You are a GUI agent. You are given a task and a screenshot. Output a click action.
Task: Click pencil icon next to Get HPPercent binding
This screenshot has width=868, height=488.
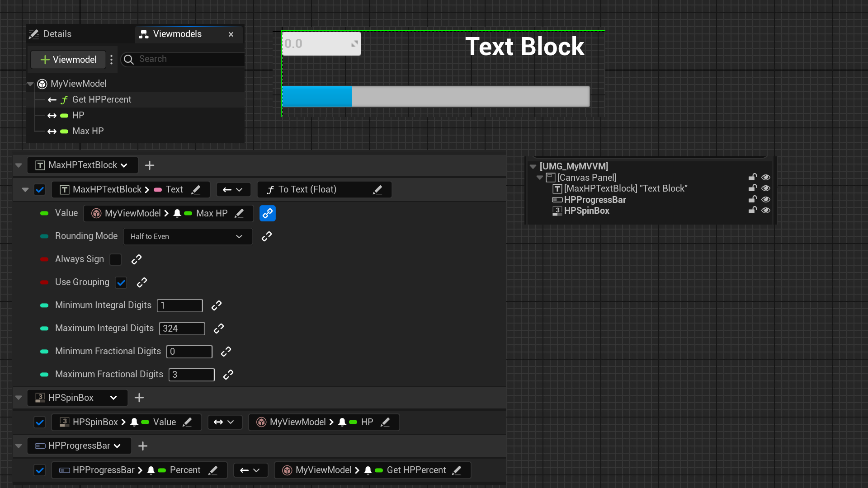pyautogui.click(x=457, y=470)
